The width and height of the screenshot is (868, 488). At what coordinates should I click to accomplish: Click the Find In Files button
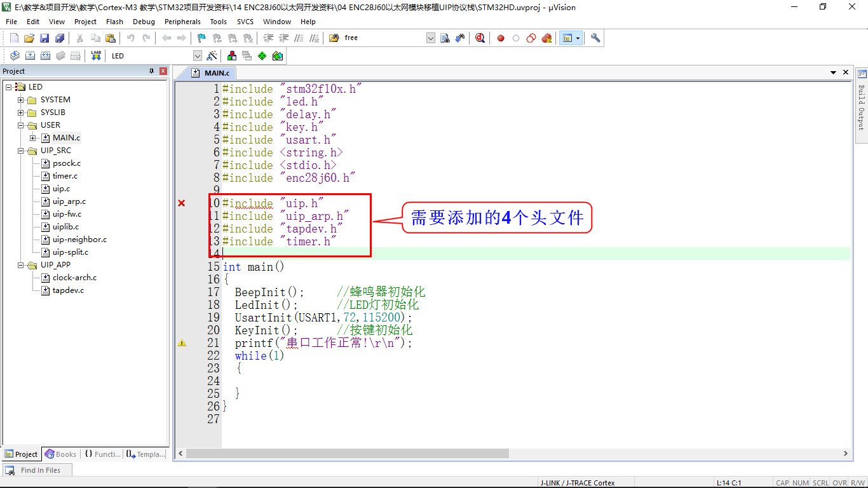tap(39, 470)
